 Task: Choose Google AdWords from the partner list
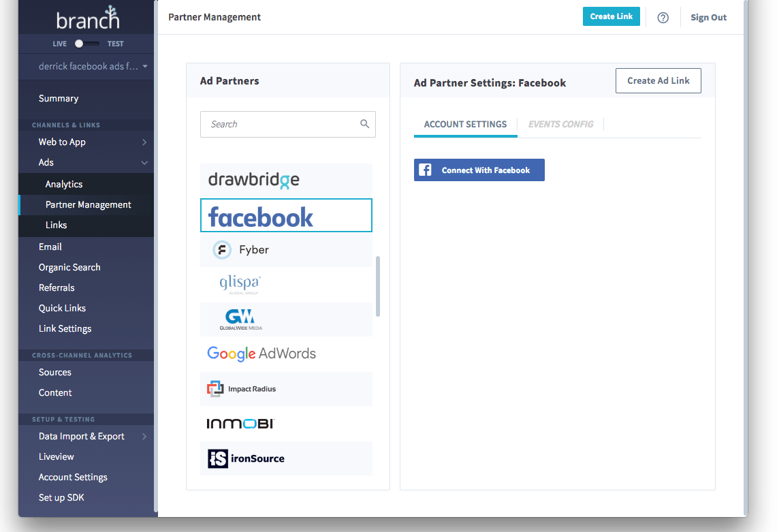coord(285,354)
